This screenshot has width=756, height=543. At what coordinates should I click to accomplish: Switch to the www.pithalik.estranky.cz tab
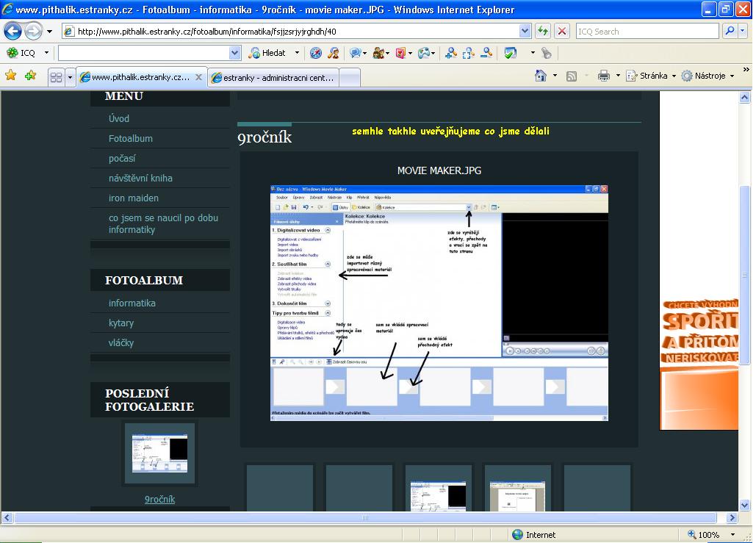[x=141, y=77]
